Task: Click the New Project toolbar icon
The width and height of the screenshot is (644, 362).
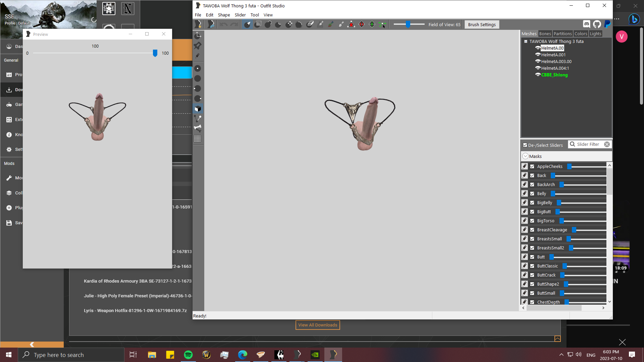Action: click(x=198, y=24)
